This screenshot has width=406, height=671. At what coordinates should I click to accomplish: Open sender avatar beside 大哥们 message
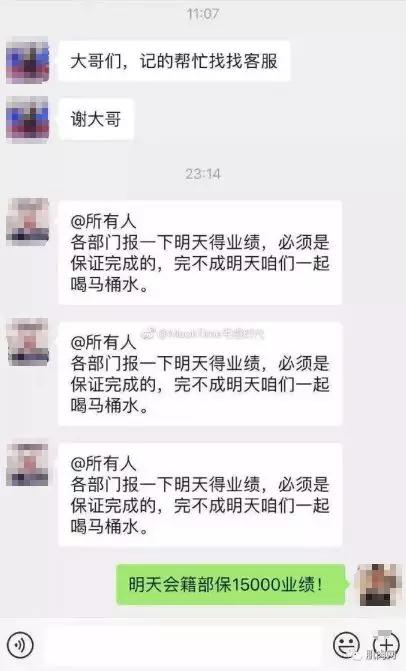coord(27,60)
